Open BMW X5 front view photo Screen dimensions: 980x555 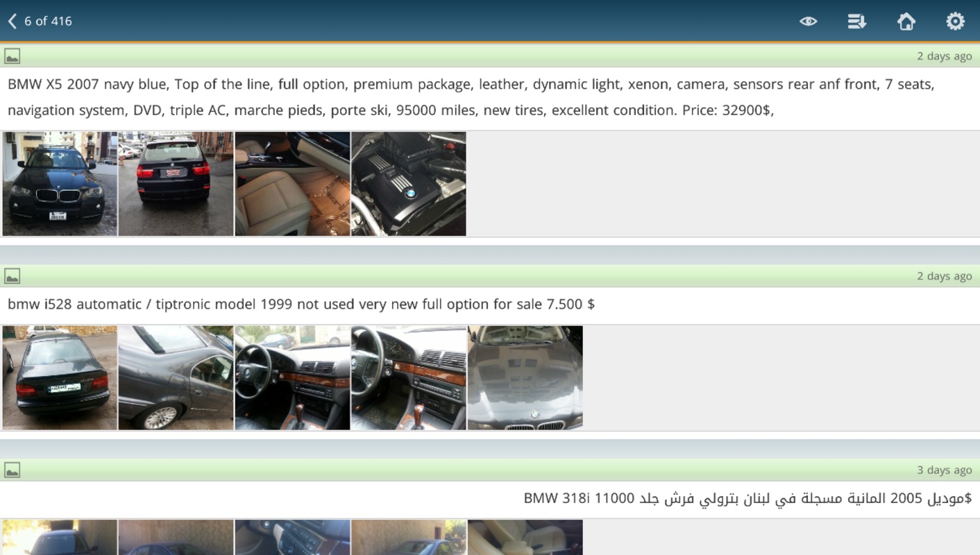pyautogui.click(x=60, y=184)
